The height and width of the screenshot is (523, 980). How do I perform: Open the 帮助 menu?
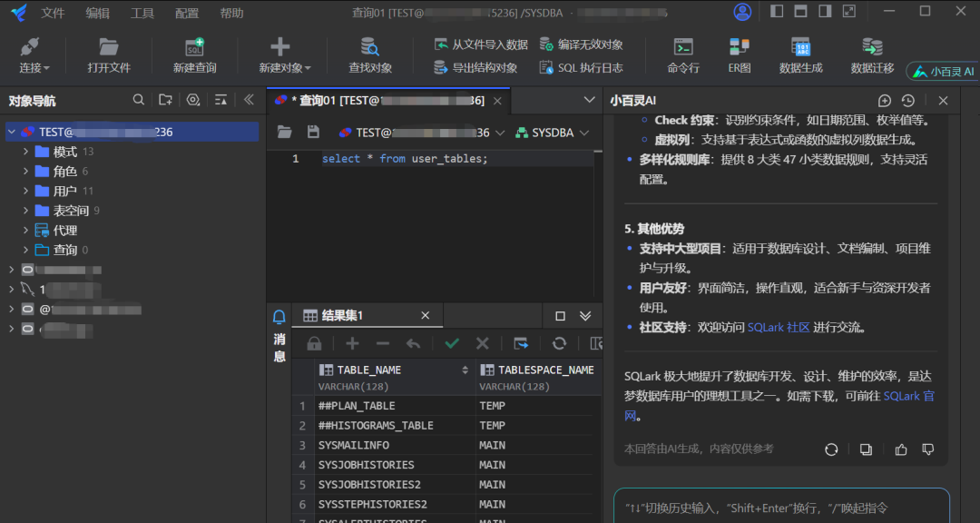click(x=231, y=13)
